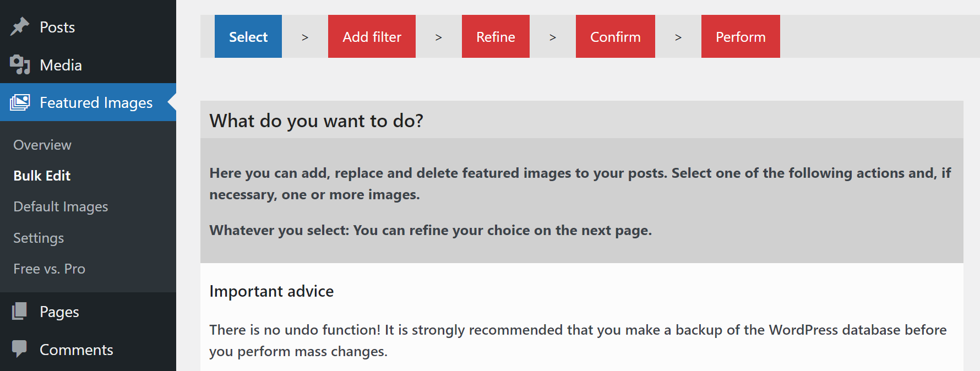Screen dimensions: 980x371
Task: View the Free vs. Pro comparison
Action: tap(48, 269)
